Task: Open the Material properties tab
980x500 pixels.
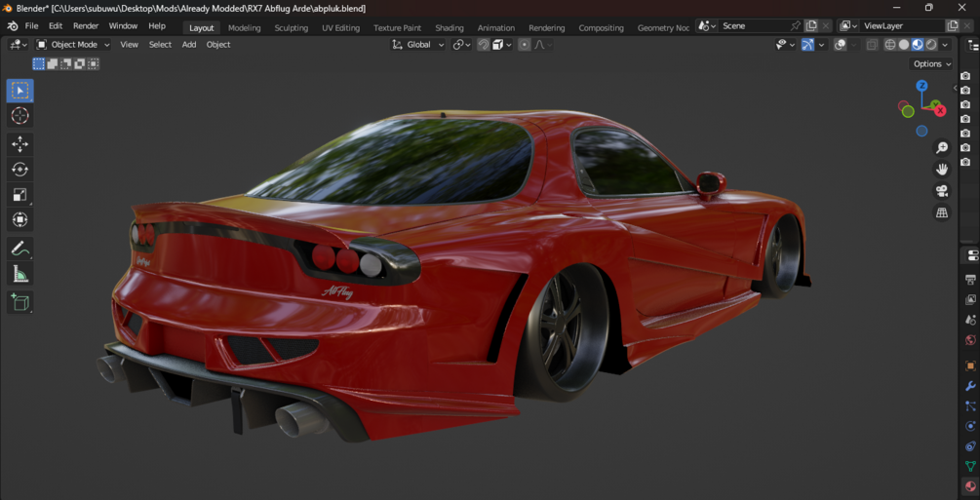Action: tap(970, 486)
